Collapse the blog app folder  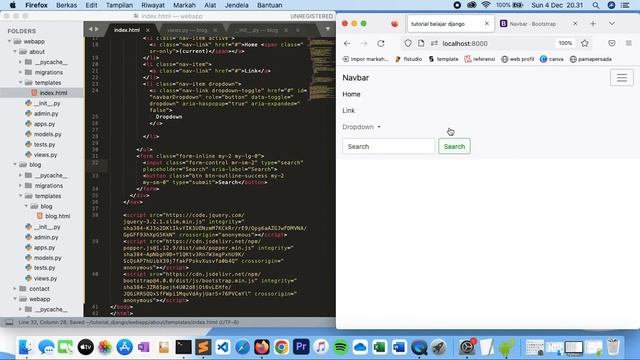point(15,164)
